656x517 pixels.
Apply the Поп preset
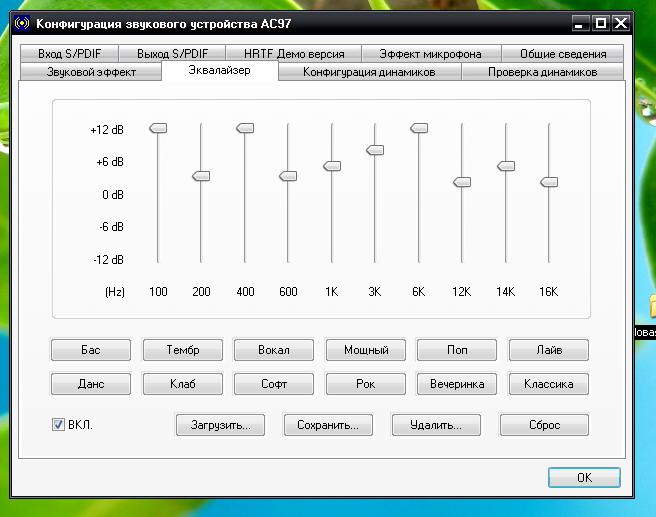click(457, 350)
